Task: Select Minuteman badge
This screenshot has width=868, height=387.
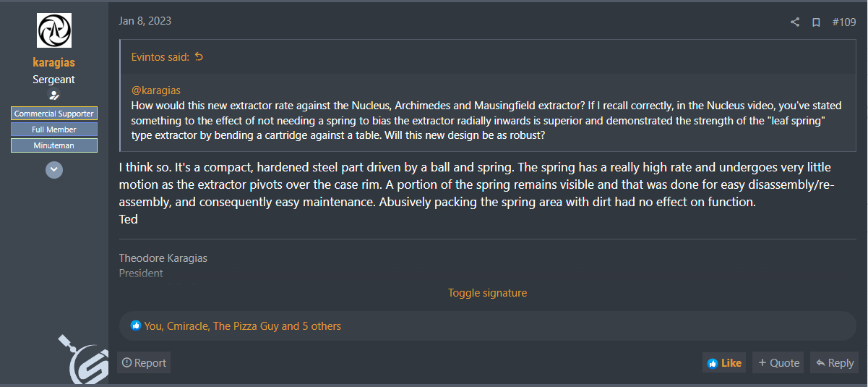Action: pyautogui.click(x=54, y=145)
